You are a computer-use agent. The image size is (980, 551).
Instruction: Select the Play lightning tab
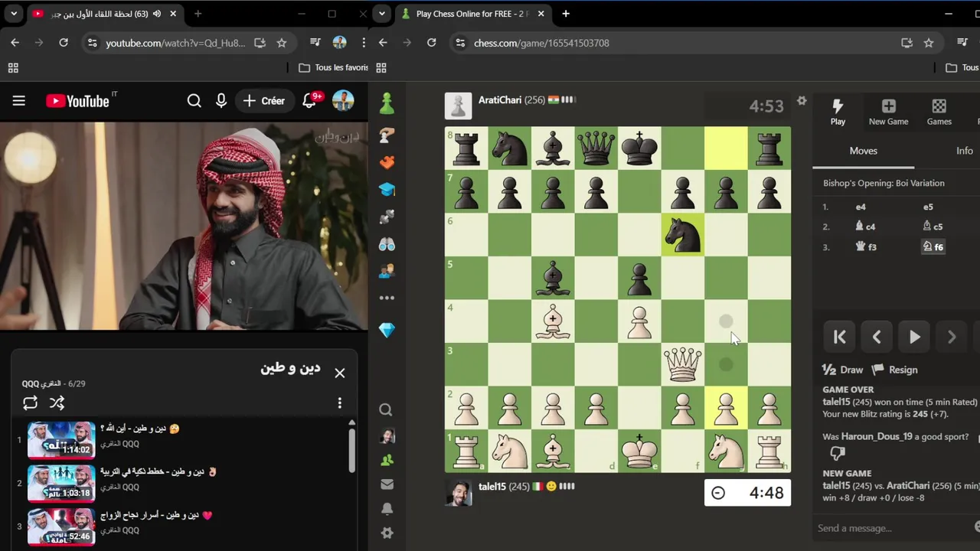838,112
